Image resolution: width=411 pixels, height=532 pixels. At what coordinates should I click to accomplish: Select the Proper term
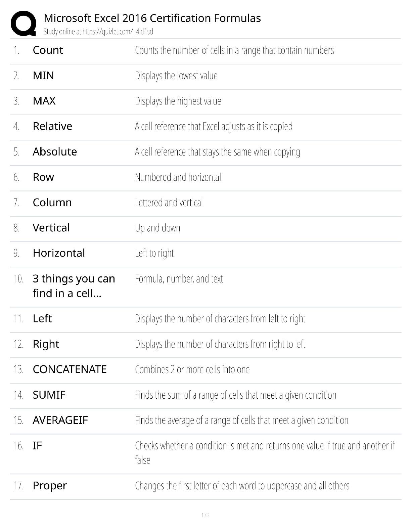click(x=50, y=486)
